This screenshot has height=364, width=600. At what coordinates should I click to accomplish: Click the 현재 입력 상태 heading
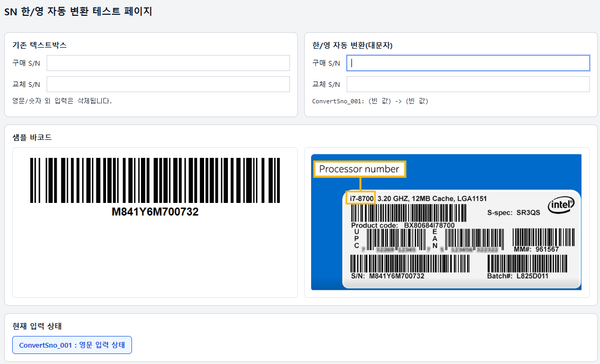click(x=37, y=326)
